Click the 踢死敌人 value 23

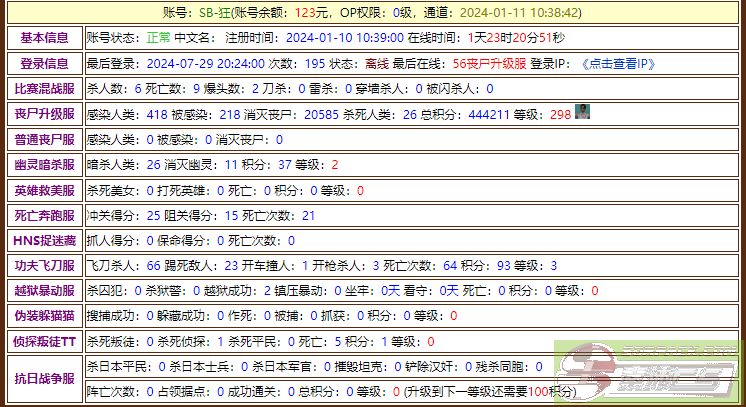[x=231, y=266]
